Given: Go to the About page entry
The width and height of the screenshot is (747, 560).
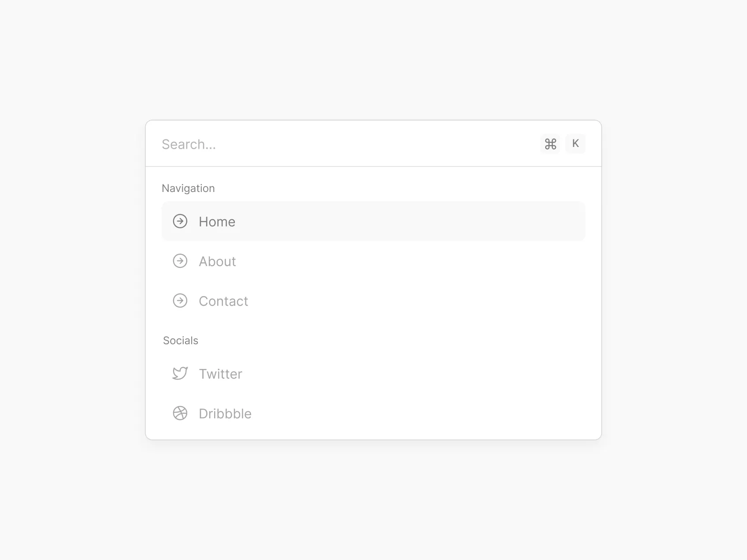Looking at the screenshot, I should (x=217, y=262).
